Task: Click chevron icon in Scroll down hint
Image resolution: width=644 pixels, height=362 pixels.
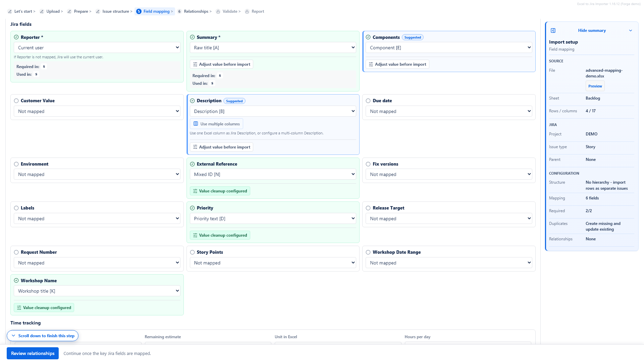Action: [x=13, y=336]
